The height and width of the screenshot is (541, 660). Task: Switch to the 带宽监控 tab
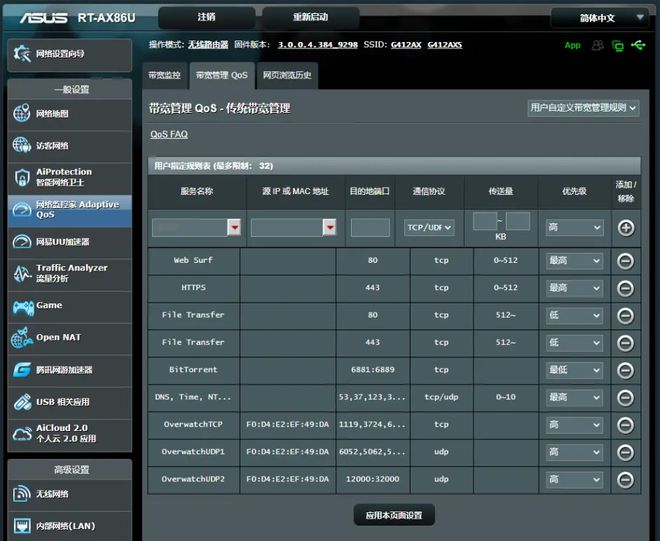pos(165,75)
